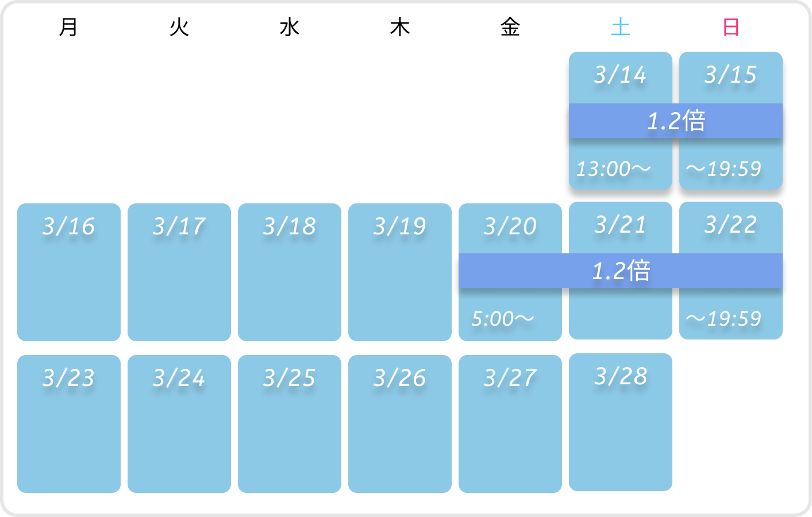Select the 月 Monday column header
Viewport: 812px width, 517px height.
click(x=69, y=27)
